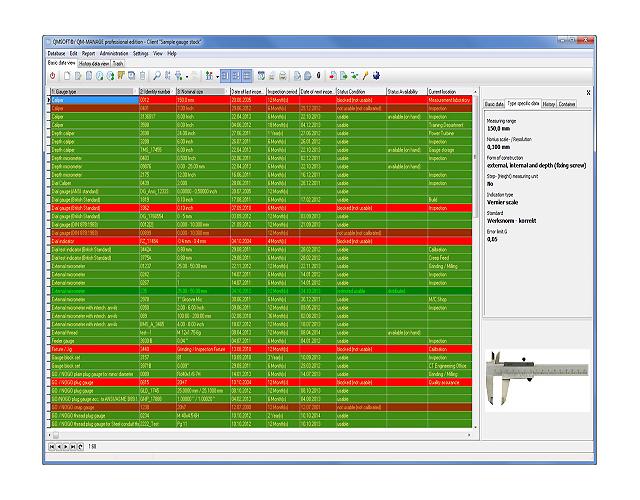Screen dimensions: 640x500
Task: Click the document with globe toolbar icon
Action: pos(307,76)
